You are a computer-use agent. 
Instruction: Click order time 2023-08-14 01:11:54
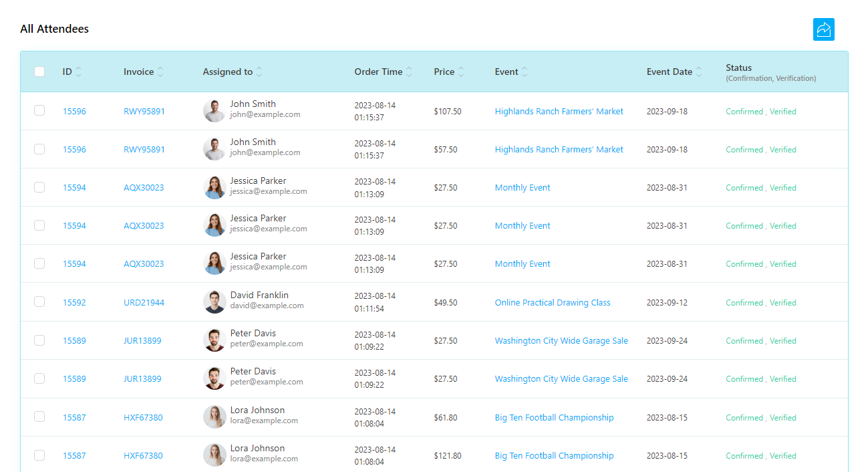click(x=375, y=302)
